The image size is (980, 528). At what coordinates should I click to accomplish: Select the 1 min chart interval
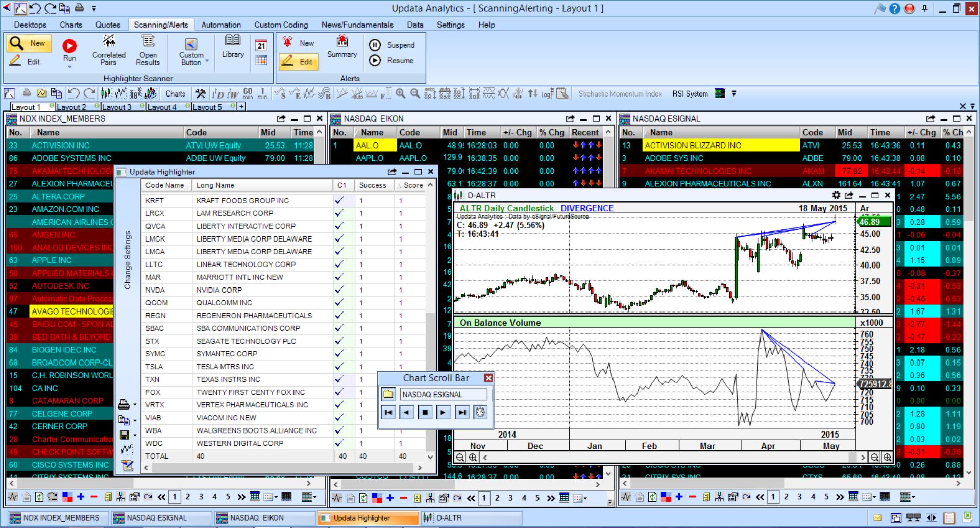point(262,93)
